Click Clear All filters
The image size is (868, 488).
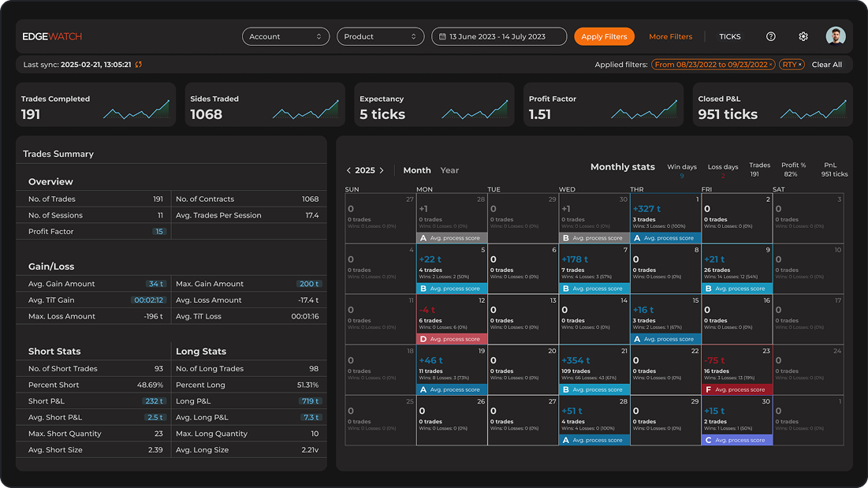827,65
